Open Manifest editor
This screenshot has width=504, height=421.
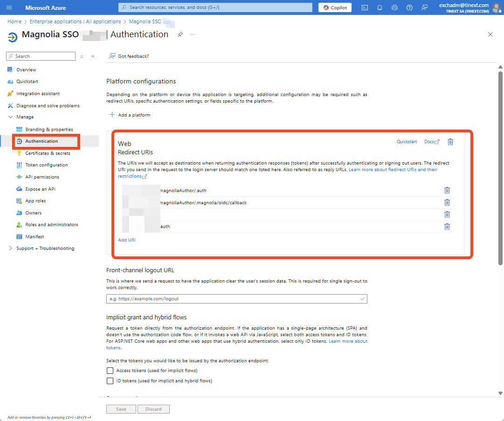pyautogui.click(x=35, y=237)
